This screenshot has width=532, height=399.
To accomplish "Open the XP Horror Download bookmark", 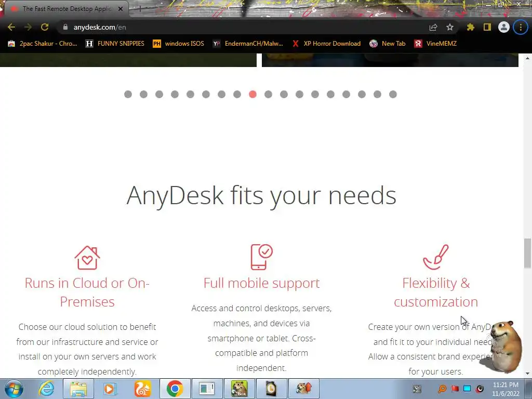I will coord(326,44).
